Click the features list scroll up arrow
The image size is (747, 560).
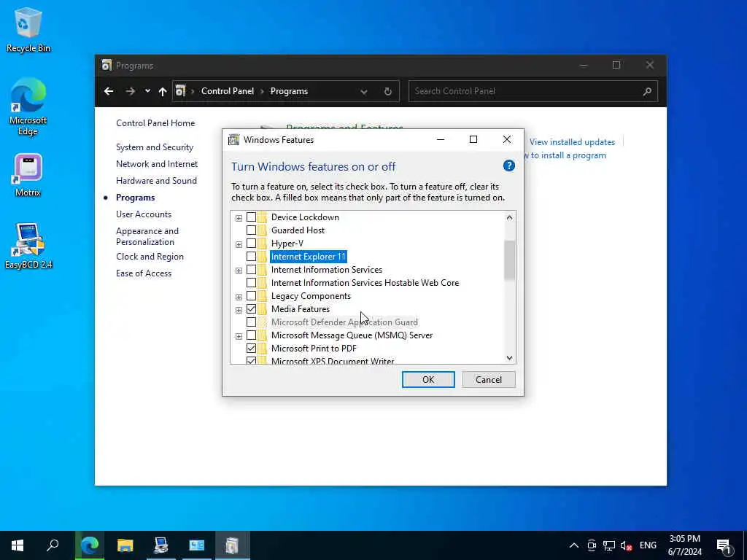509,217
